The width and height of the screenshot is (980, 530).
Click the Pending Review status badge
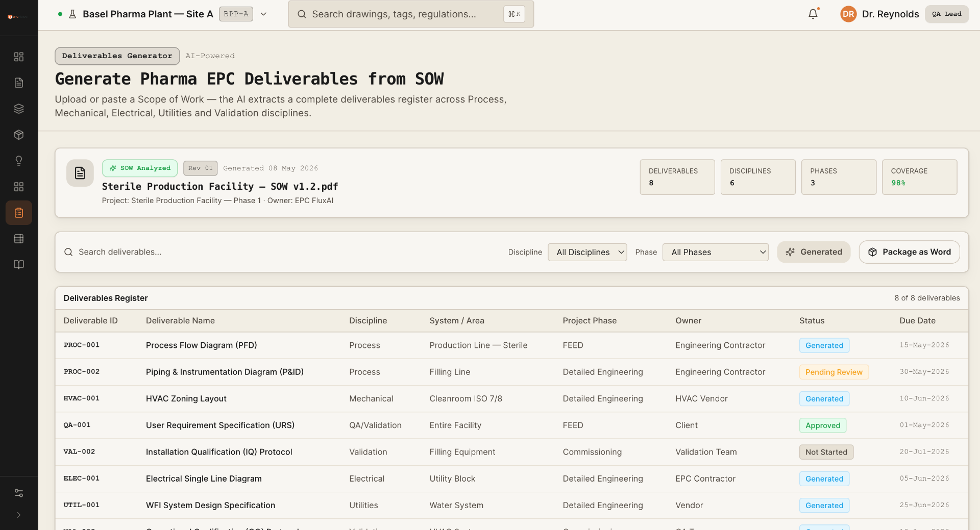[x=834, y=372]
